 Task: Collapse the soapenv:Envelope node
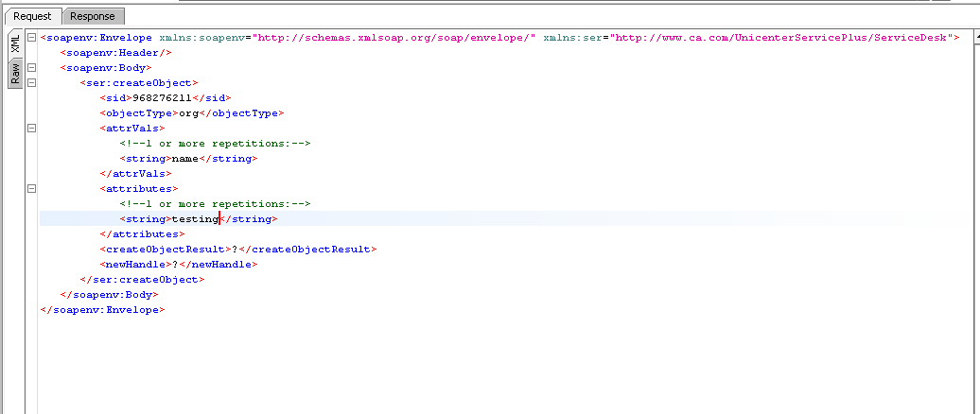coord(31,38)
